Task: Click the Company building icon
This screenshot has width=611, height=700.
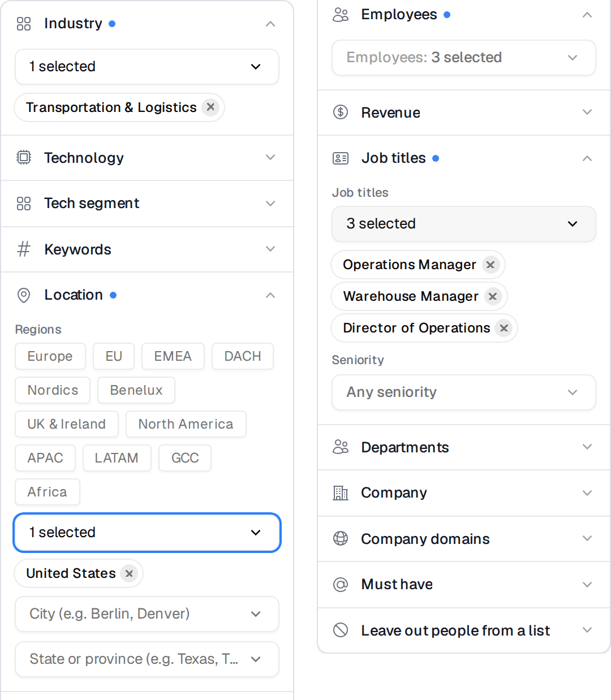Action: coord(341,493)
